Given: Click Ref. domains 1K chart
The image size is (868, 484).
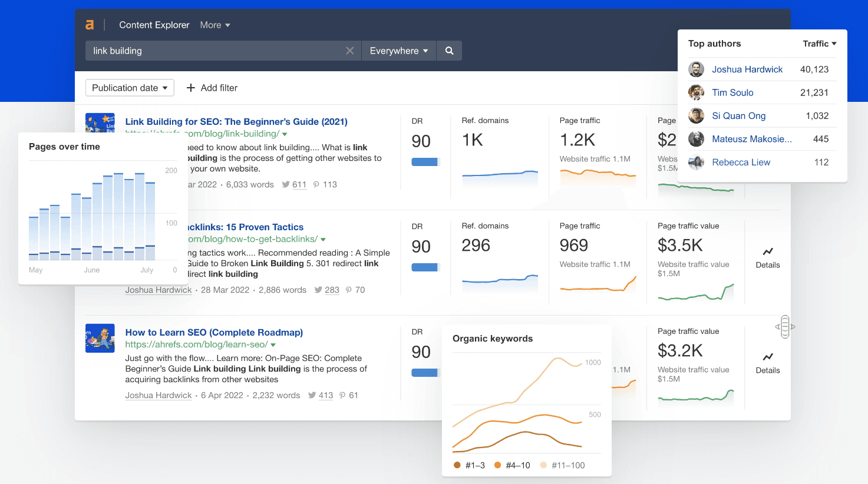Looking at the screenshot, I should (500, 178).
